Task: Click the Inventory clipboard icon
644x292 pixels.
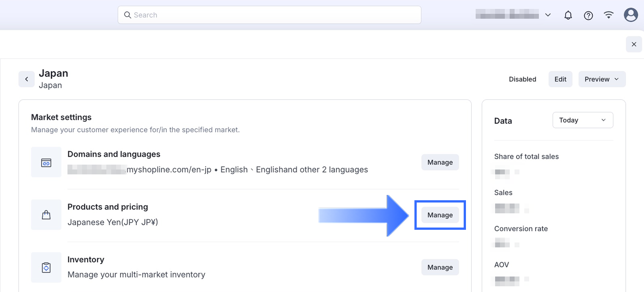Action: [x=46, y=268]
